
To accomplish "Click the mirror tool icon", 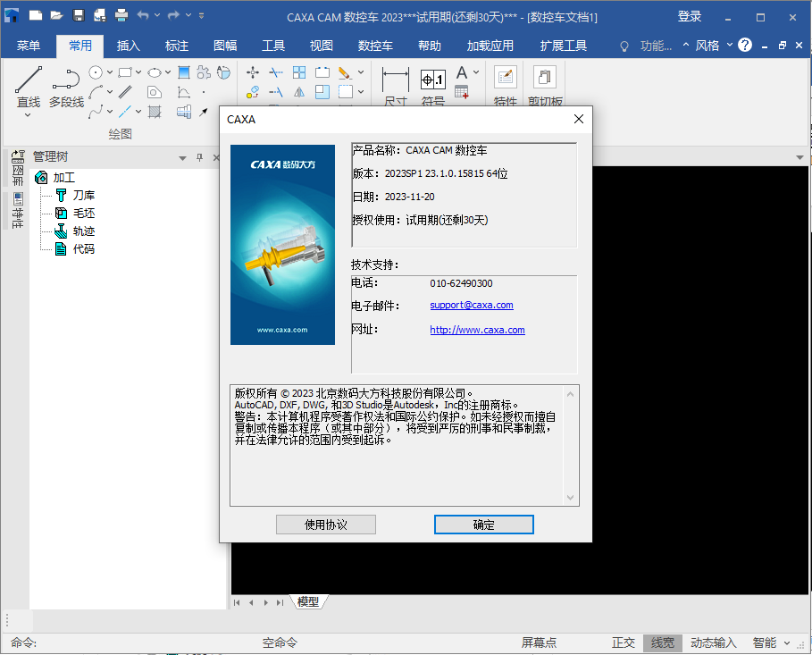I will (299, 92).
